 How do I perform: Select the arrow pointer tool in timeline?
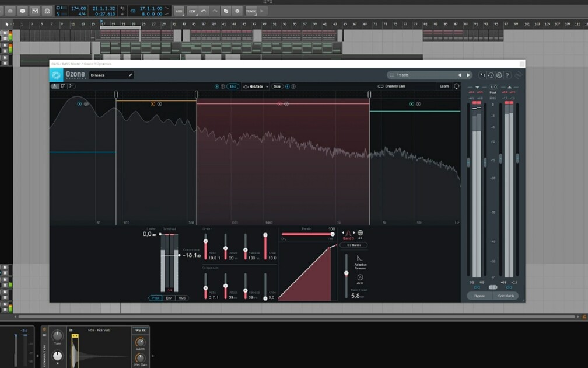[7, 24]
